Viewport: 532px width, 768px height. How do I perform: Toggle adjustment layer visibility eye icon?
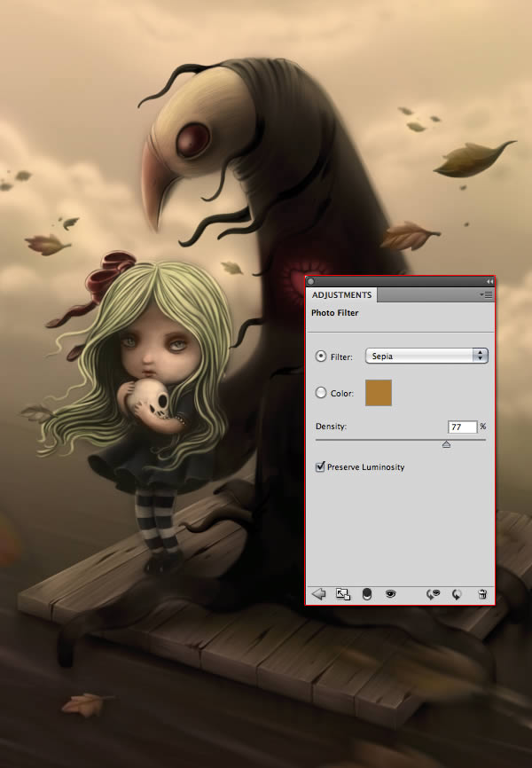pyautogui.click(x=390, y=594)
